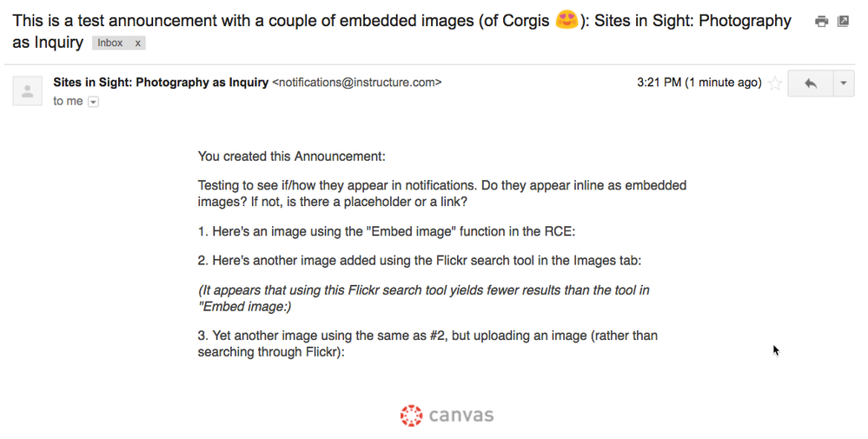Click the 3:21 PM timestamp
868x439 pixels.
[699, 83]
